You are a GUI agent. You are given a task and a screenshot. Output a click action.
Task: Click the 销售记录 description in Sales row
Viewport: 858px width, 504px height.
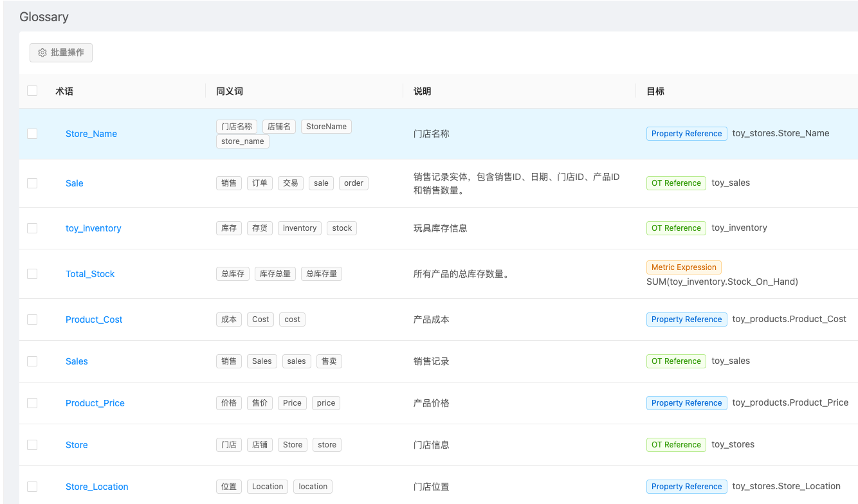pos(432,361)
